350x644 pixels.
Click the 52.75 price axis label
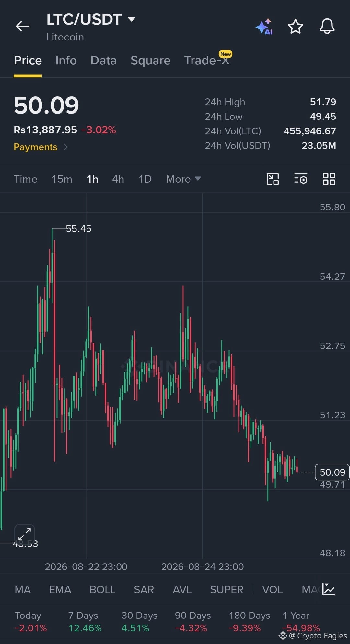coord(332,346)
